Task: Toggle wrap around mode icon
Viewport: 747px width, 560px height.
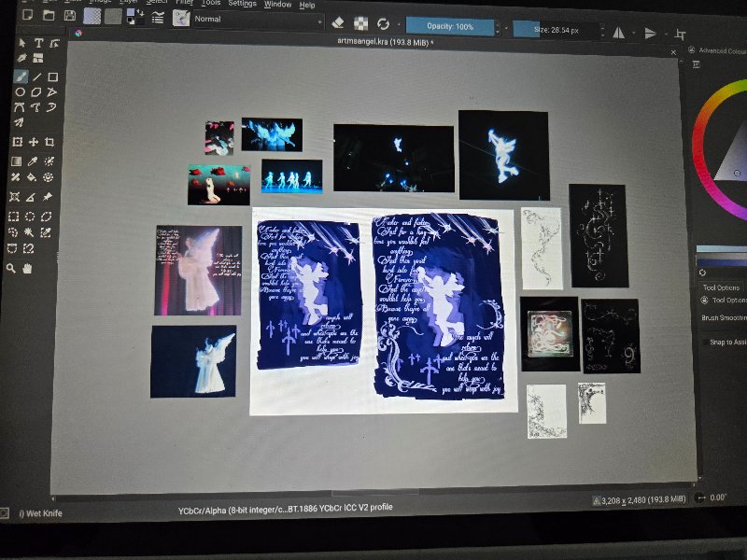Action: point(681,35)
